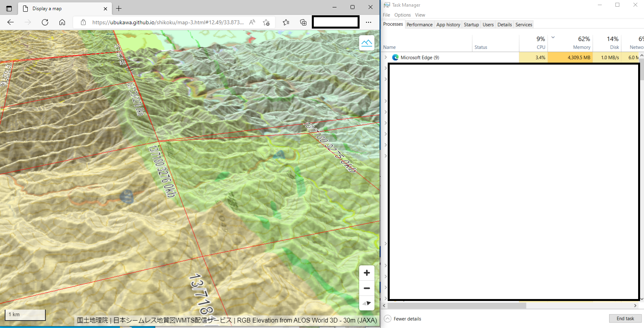Switch to the Performance tab
Image resolution: width=644 pixels, height=328 pixels.
coord(419,25)
